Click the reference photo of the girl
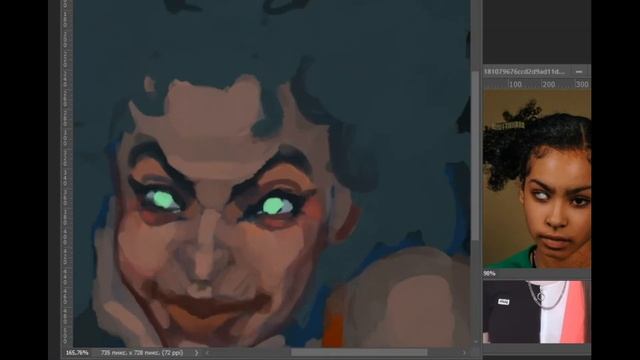The width and height of the screenshot is (640, 360). [x=537, y=179]
